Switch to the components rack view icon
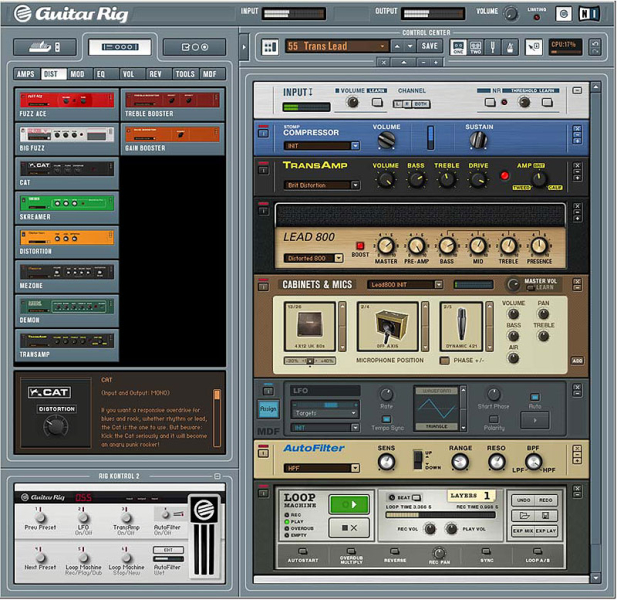 click(120, 47)
